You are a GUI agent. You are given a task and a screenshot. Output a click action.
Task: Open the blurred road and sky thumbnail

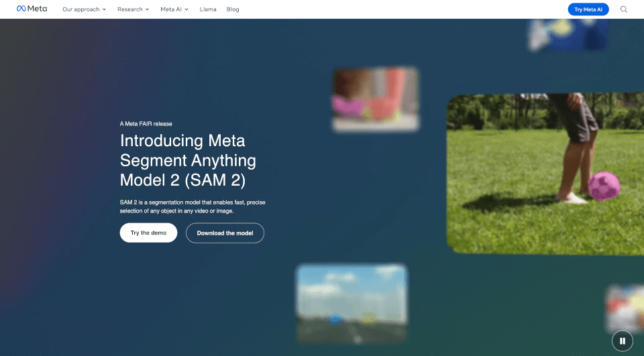coord(352,304)
